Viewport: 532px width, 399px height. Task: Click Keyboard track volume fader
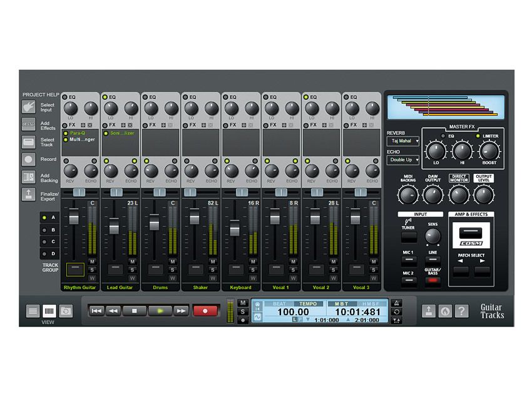(x=235, y=228)
